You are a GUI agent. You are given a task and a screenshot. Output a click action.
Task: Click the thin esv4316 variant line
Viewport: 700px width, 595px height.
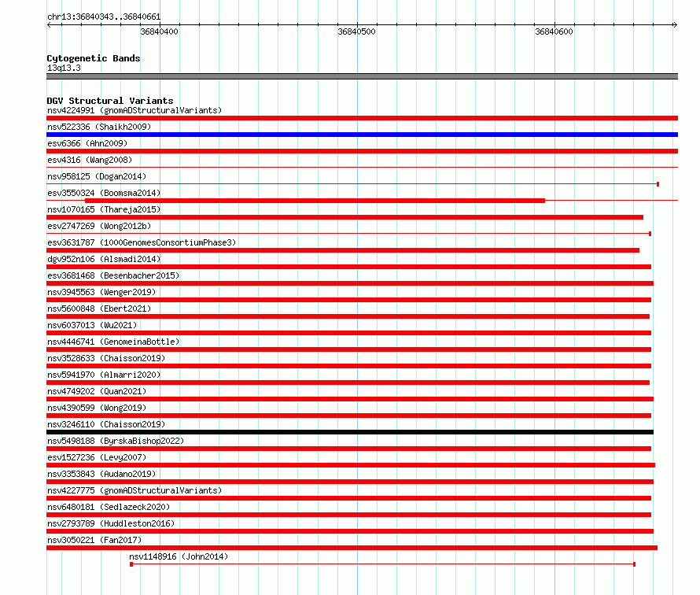click(x=362, y=168)
